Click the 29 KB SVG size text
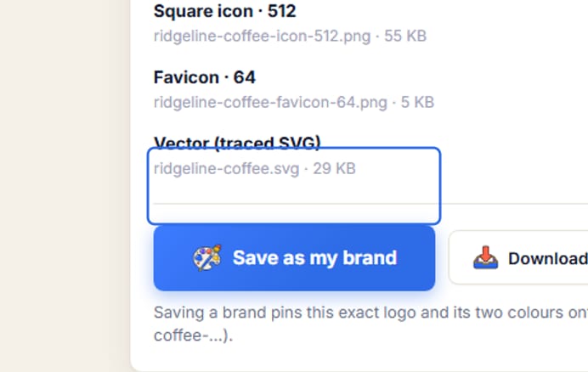Viewport: 588px width, 372px height. (335, 169)
